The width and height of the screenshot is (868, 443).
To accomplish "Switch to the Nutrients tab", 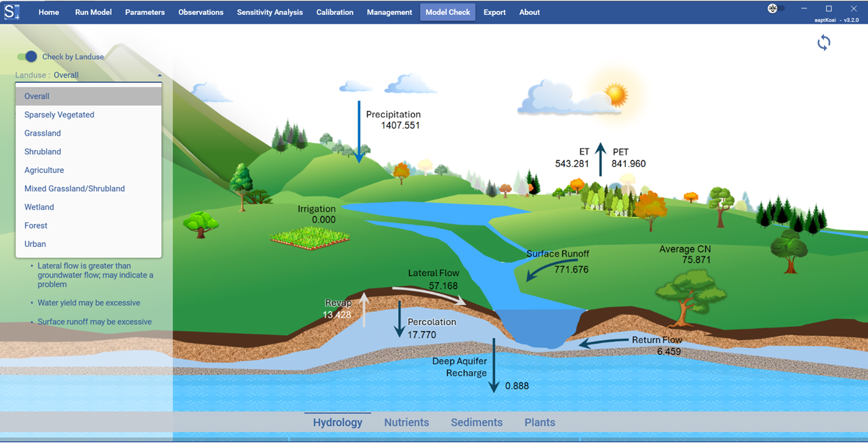I will pos(406,422).
